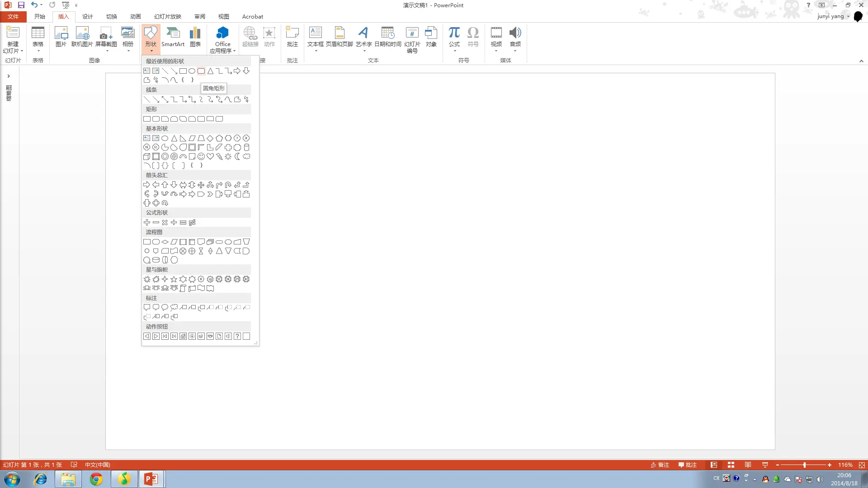Switch to the 动画 tab
868x488 pixels.
[x=135, y=17]
